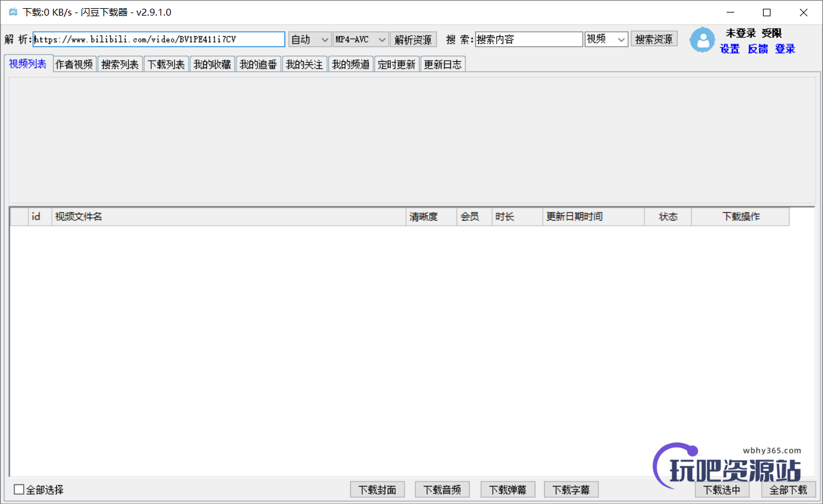The height and width of the screenshot is (504, 823).
Task: Click the 下载音频 button
Action: 442,490
